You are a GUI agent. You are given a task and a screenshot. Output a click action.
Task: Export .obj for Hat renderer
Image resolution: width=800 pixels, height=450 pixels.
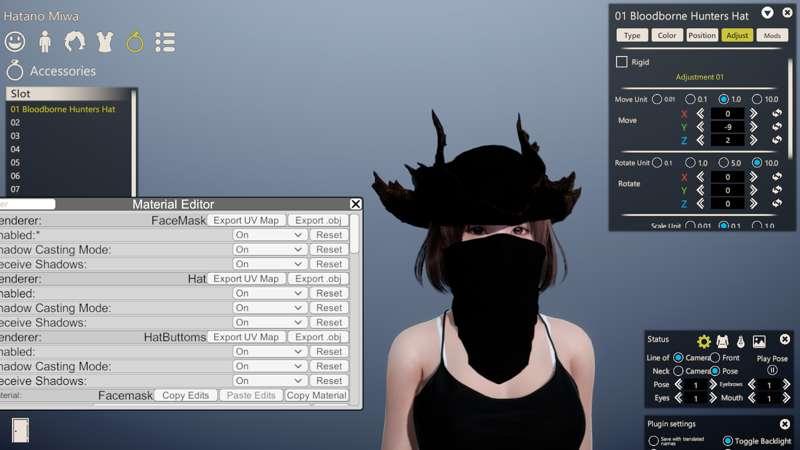pyautogui.click(x=318, y=279)
